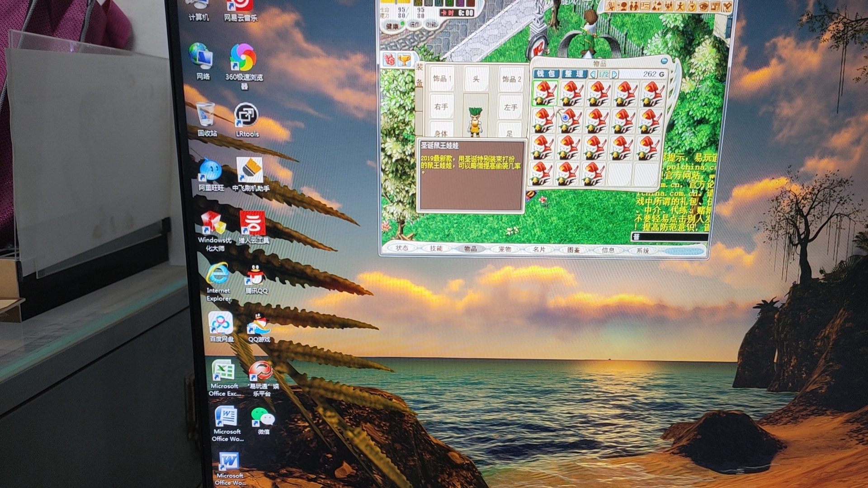Select the 饰品 1 equipment slot
Viewport: 868px width, 488px height.
click(x=442, y=79)
